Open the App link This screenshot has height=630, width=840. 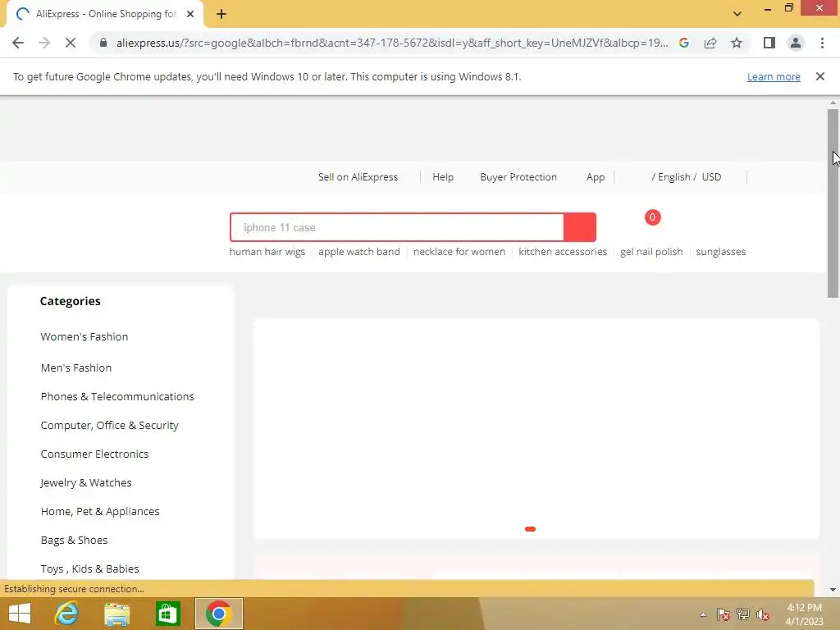(x=596, y=177)
